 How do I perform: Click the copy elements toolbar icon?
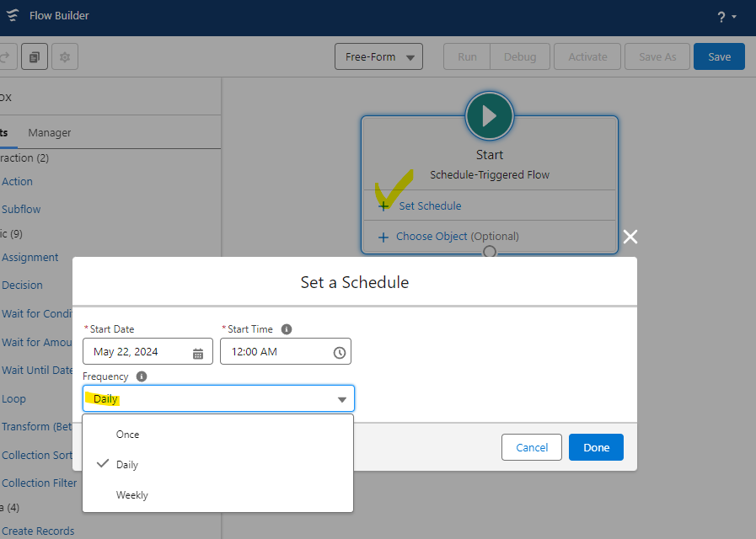pyautogui.click(x=35, y=56)
